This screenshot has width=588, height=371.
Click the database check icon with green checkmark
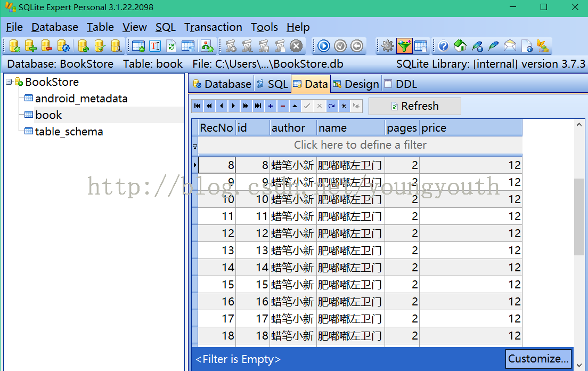(100, 46)
